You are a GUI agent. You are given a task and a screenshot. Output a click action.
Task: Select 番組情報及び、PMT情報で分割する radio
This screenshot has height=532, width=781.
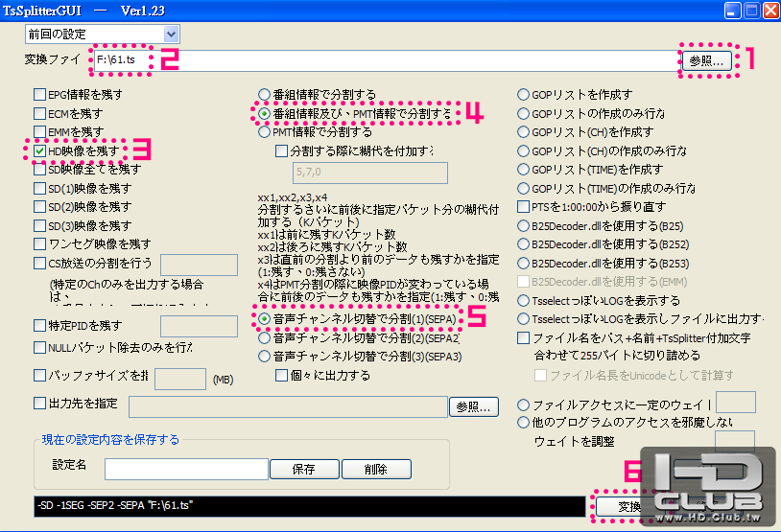tap(264, 113)
